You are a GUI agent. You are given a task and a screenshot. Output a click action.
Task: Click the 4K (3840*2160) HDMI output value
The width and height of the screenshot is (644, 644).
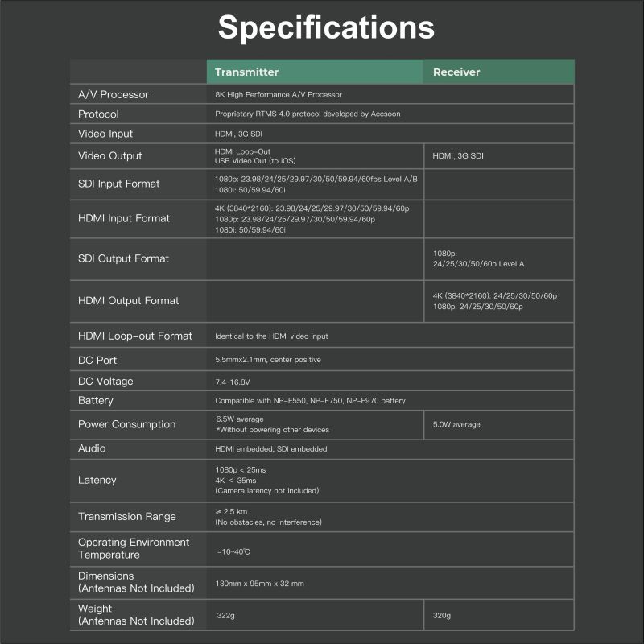(494, 295)
